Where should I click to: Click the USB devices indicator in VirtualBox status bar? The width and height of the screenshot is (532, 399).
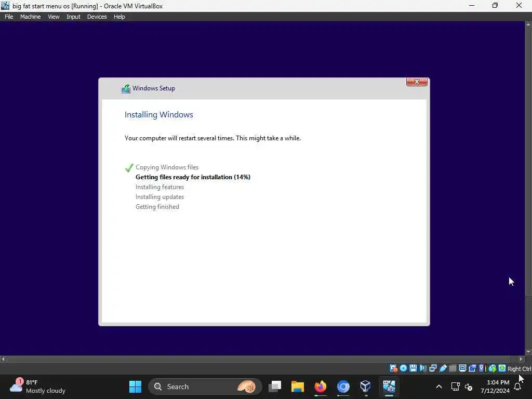tap(443, 368)
